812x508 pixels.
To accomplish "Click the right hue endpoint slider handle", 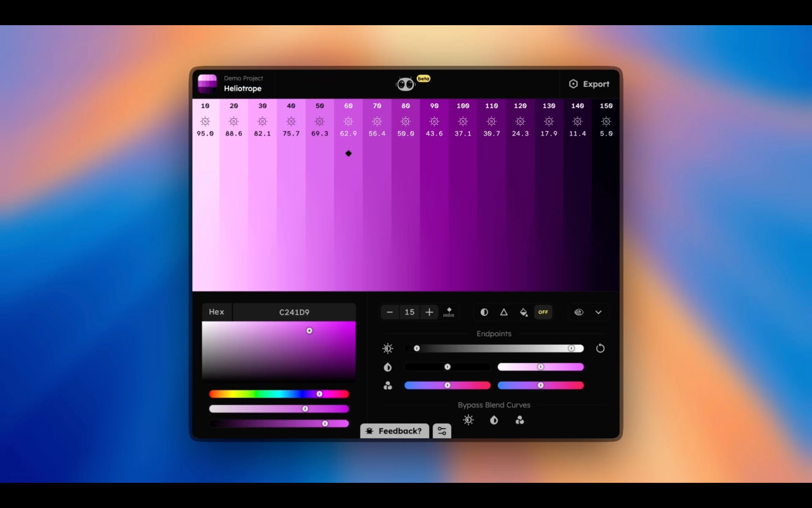I will coord(541,385).
